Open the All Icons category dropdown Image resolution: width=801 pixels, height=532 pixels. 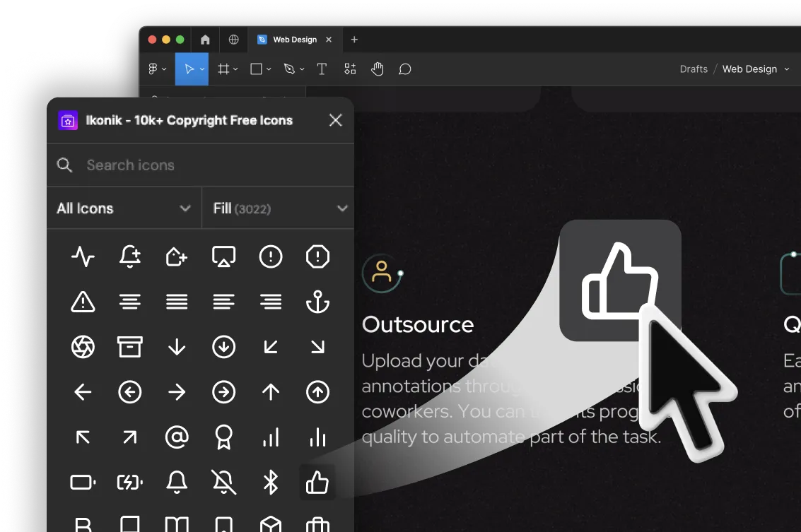pos(124,208)
